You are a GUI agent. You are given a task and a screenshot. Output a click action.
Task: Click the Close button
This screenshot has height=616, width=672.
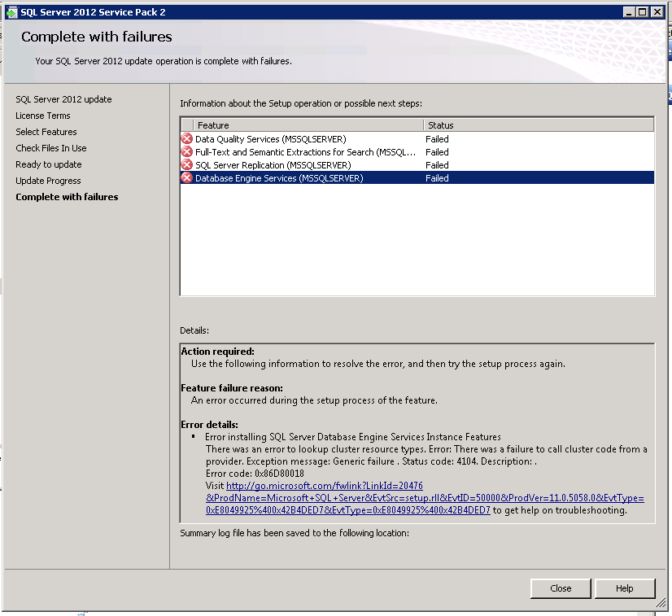pos(561,588)
